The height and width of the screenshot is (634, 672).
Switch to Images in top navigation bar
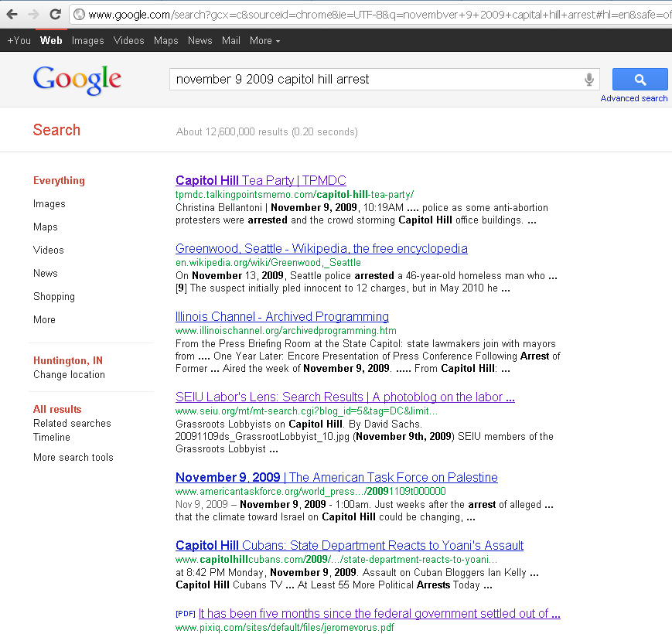(87, 40)
